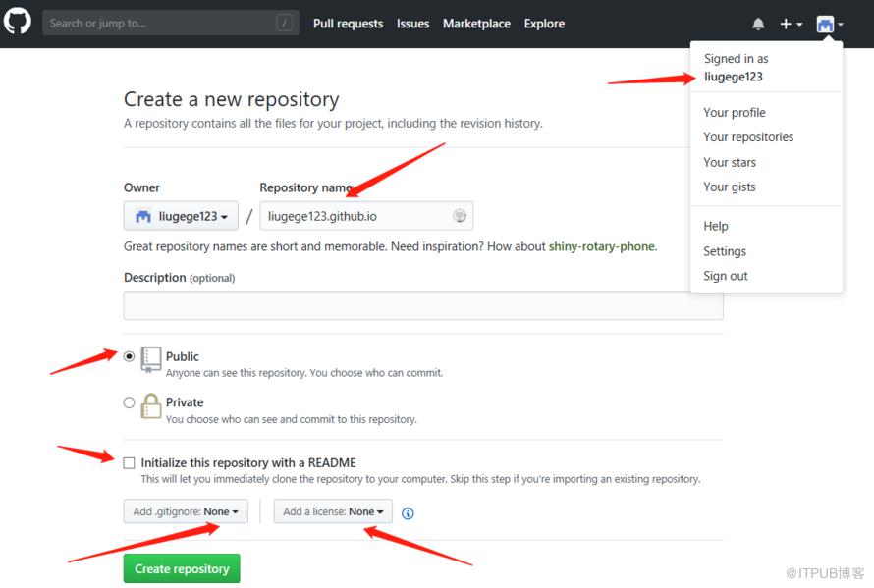This screenshot has height=588, width=874.
Task: Click into the Description field
Action: pos(423,305)
